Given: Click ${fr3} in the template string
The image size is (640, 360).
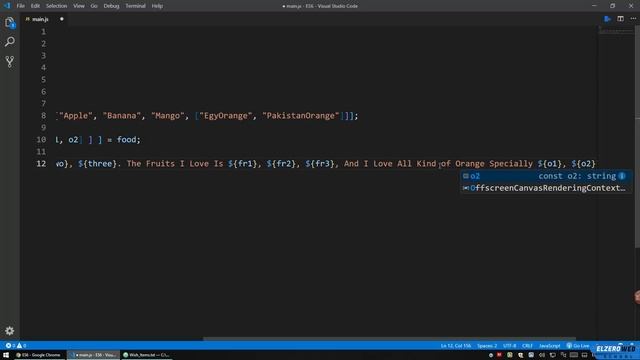Looking at the screenshot, I should pos(320,164).
